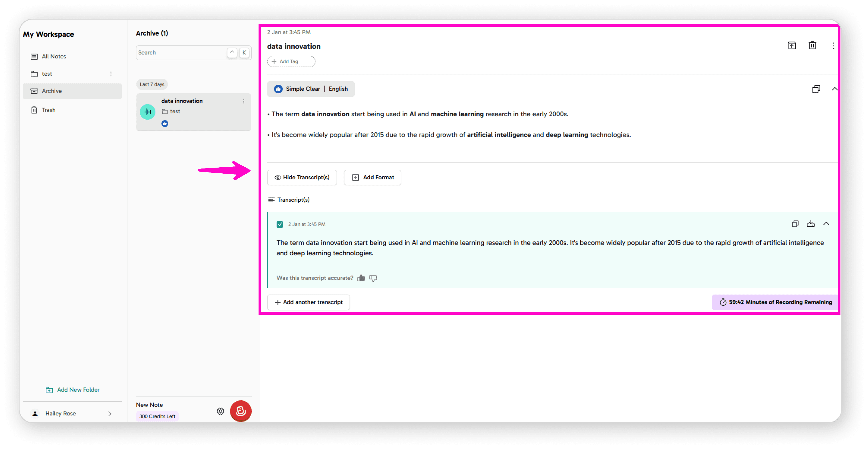Click the thumbs up transcript feedback
The image size is (868, 449).
[361, 278]
